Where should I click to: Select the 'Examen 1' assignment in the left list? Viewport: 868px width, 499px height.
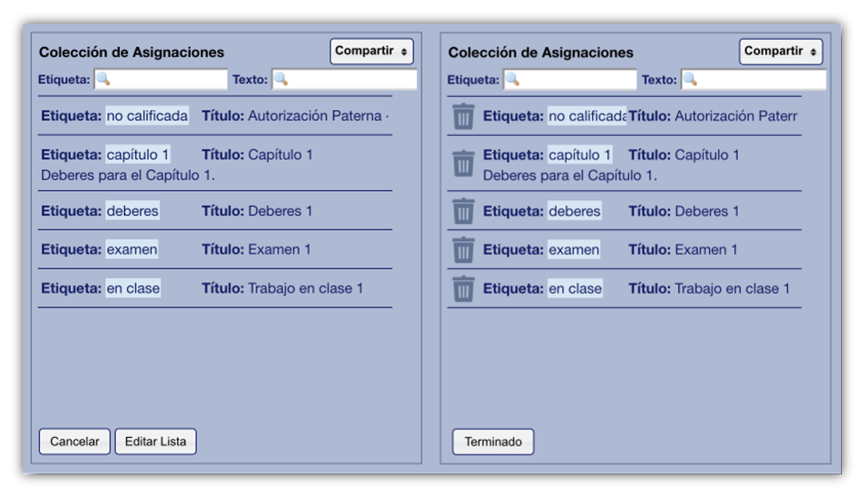click(x=279, y=249)
